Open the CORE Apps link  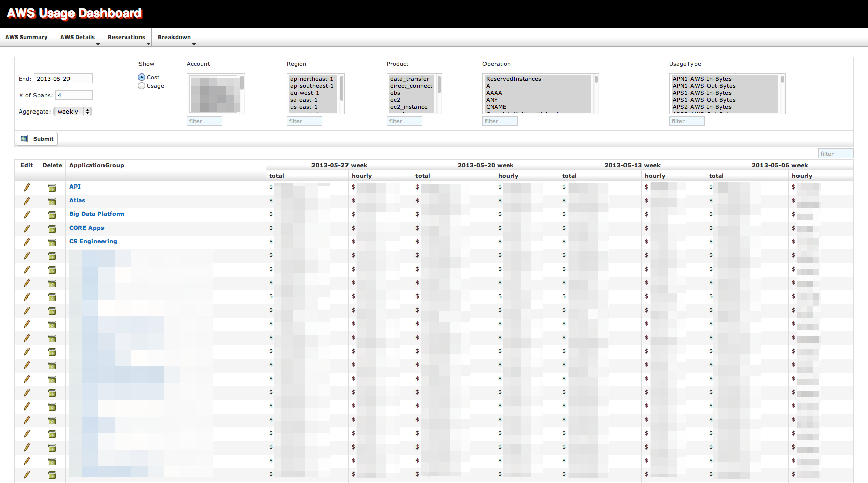[x=87, y=228]
